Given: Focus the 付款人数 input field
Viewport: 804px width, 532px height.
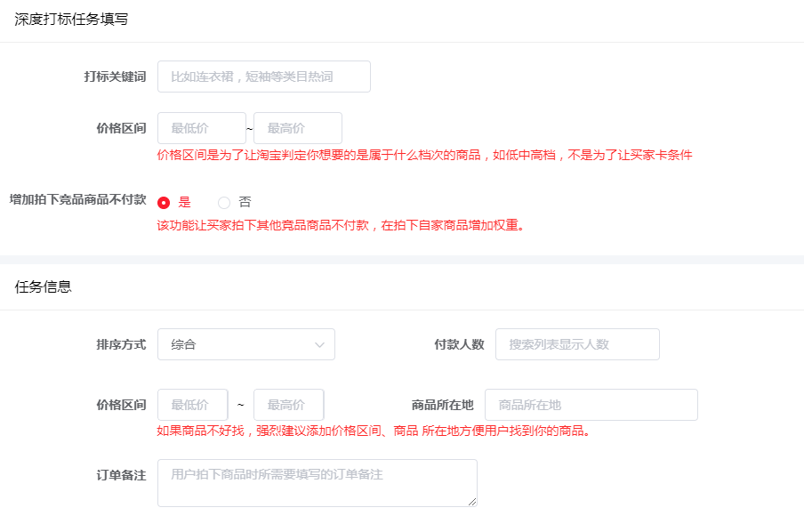Looking at the screenshot, I should point(577,344).
